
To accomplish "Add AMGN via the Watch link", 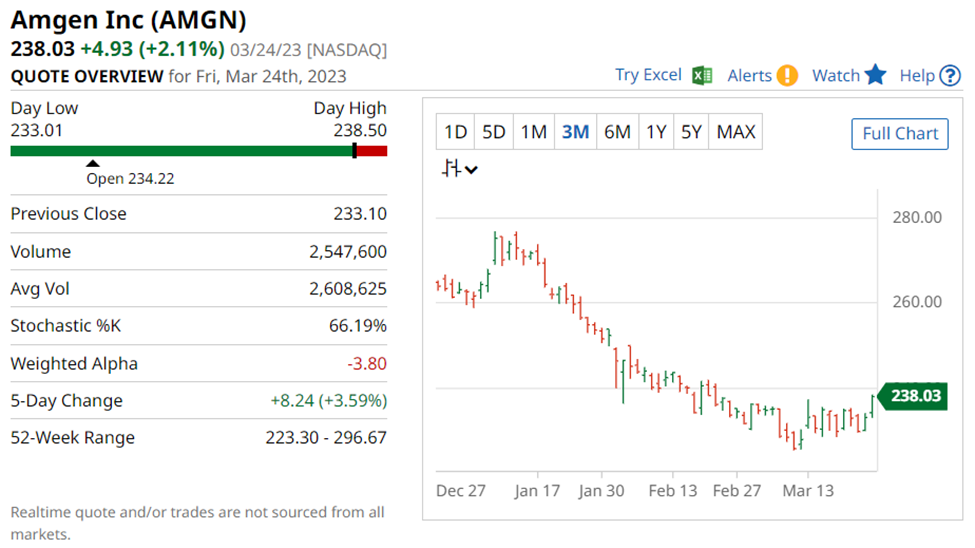I will point(836,76).
